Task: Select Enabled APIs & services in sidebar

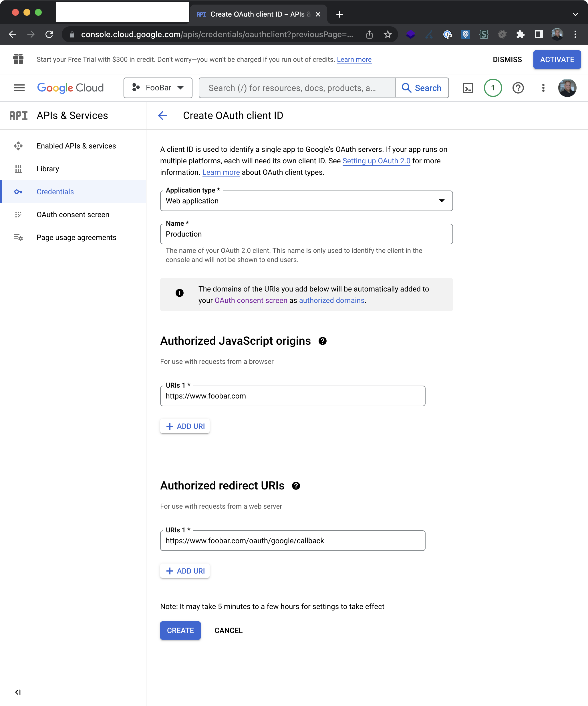Action: click(x=76, y=146)
